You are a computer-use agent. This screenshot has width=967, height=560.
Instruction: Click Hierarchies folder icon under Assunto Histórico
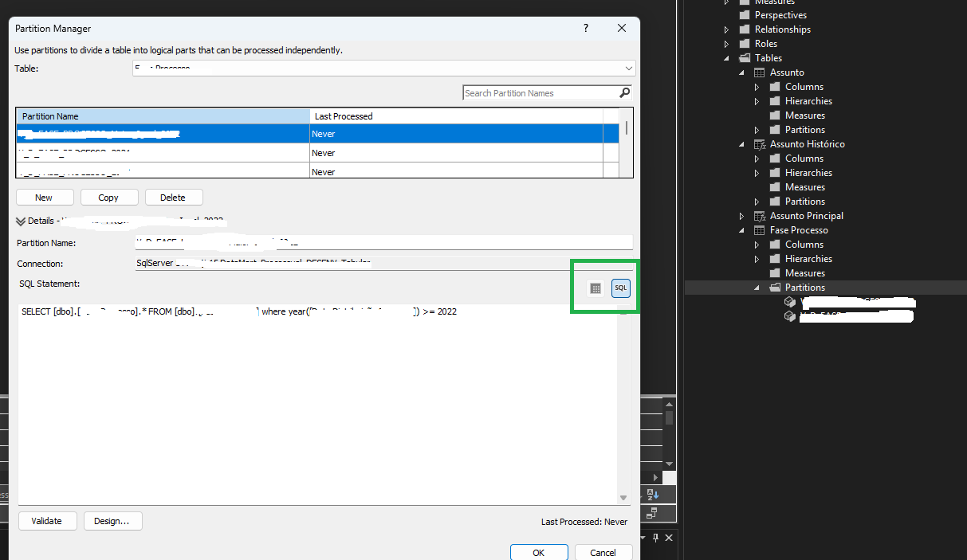[x=775, y=173]
